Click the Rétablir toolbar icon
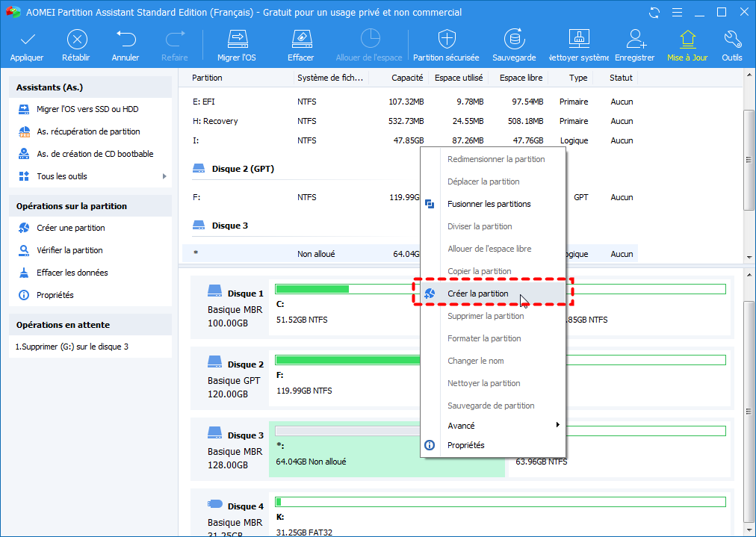Image resolution: width=756 pixels, height=537 pixels. [77, 40]
